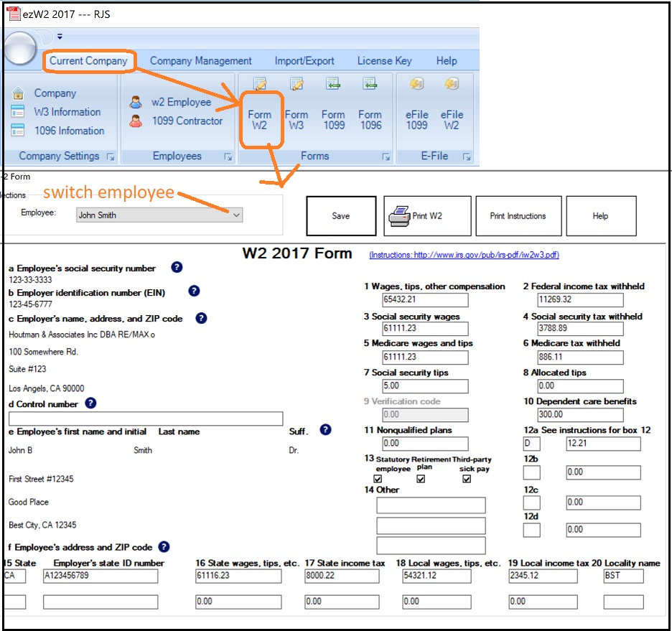This screenshot has height=631, width=672.
Task: Open the Company Settings group launcher
Action: pyautogui.click(x=111, y=156)
